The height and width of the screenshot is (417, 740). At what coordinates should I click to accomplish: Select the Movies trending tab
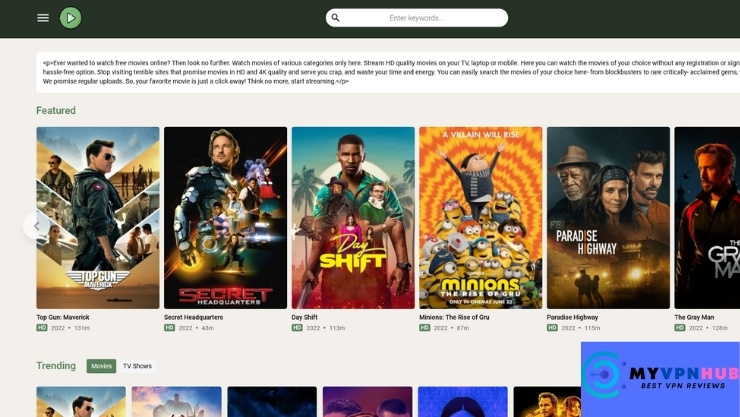(101, 366)
